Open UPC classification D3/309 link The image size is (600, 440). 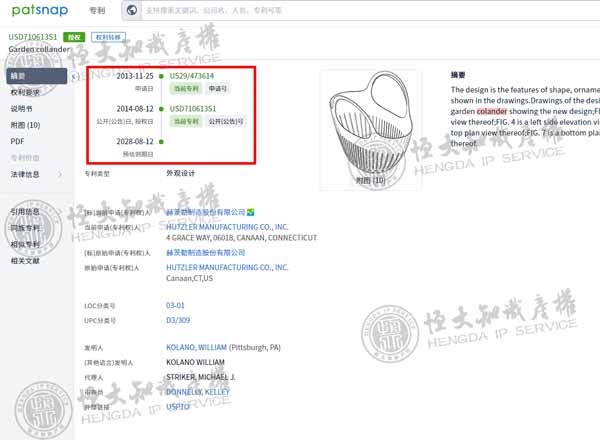pyautogui.click(x=178, y=320)
